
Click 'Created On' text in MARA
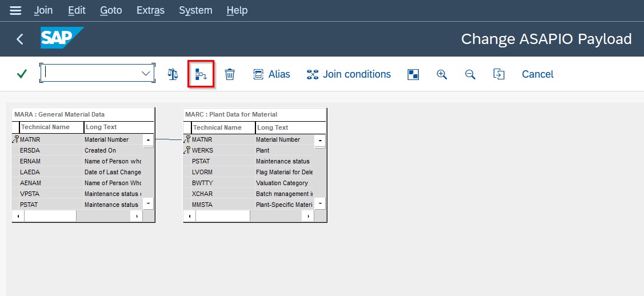point(100,150)
